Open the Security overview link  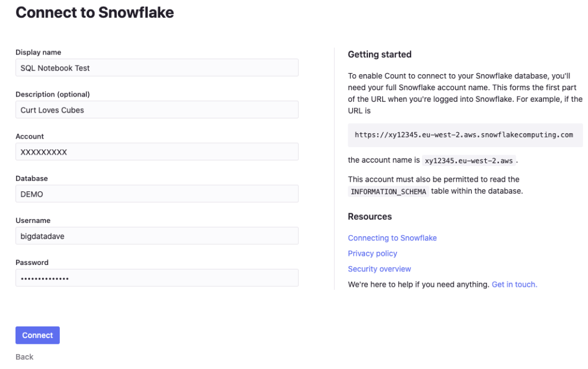(379, 269)
